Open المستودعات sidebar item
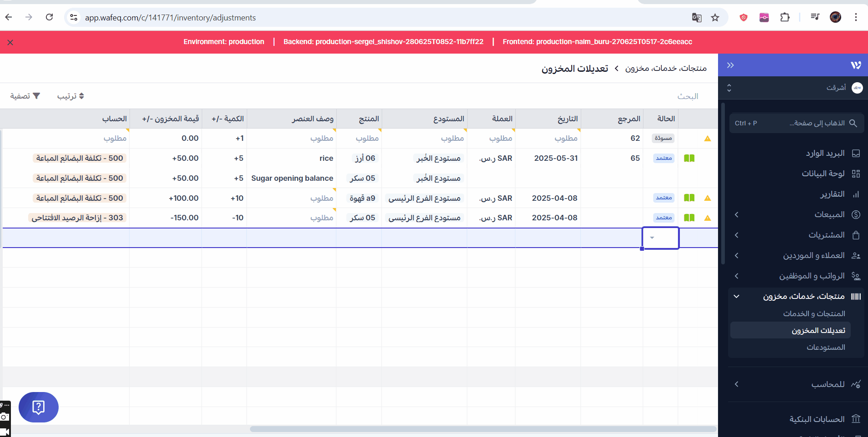The height and width of the screenshot is (437, 868). pos(825,348)
